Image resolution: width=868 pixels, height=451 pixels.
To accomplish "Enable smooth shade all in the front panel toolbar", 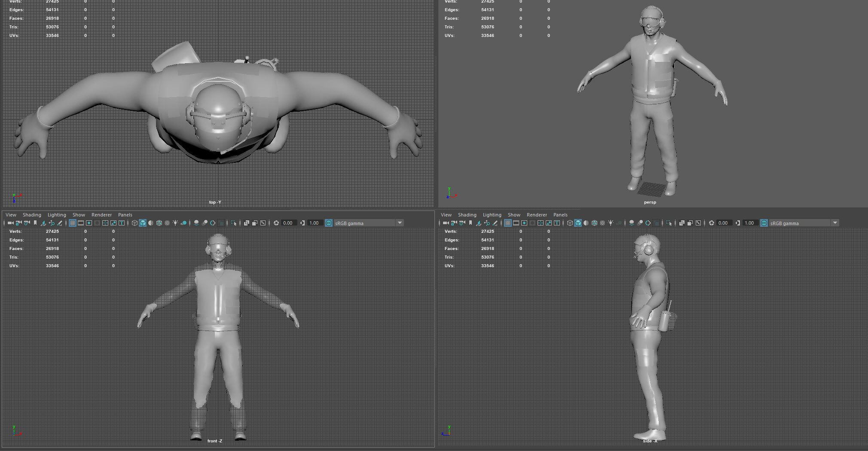I will point(143,223).
